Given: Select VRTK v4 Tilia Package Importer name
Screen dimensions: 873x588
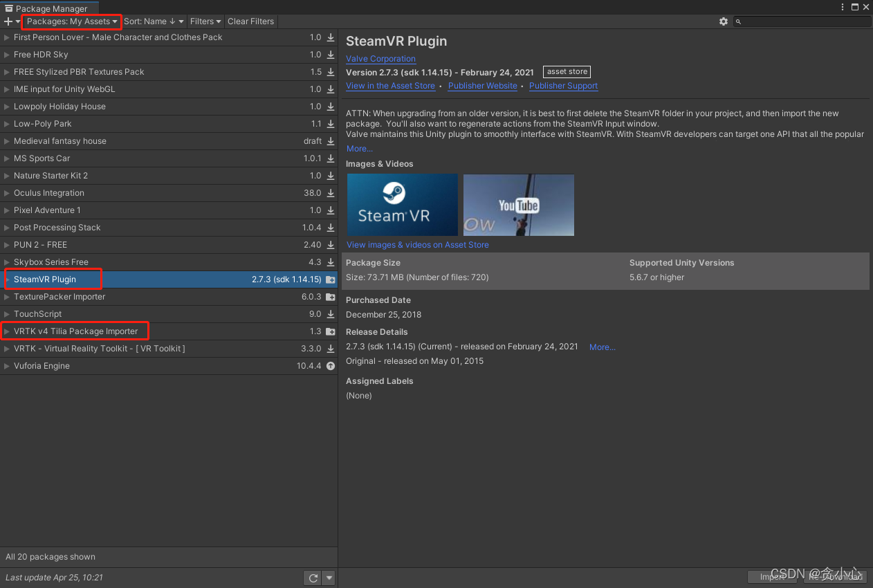Looking at the screenshot, I should coord(76,331).
